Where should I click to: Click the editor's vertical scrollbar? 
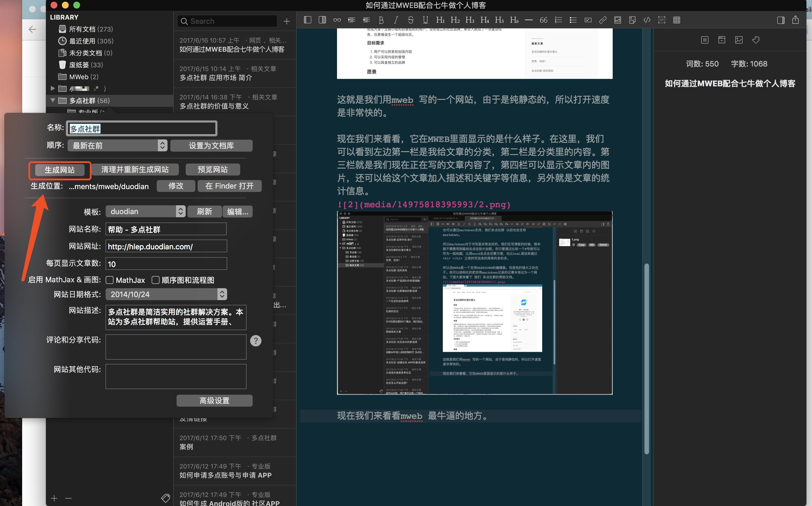[646, 358]
